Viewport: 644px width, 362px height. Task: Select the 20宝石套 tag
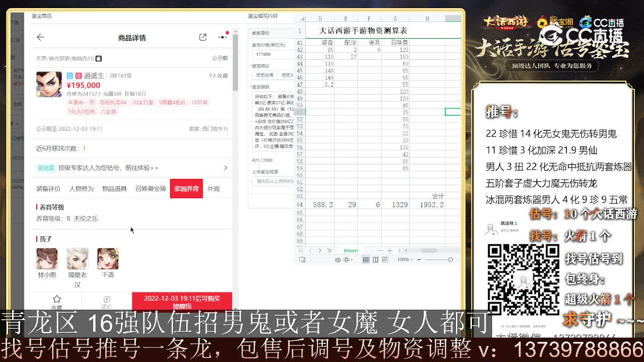coord(142,103)
